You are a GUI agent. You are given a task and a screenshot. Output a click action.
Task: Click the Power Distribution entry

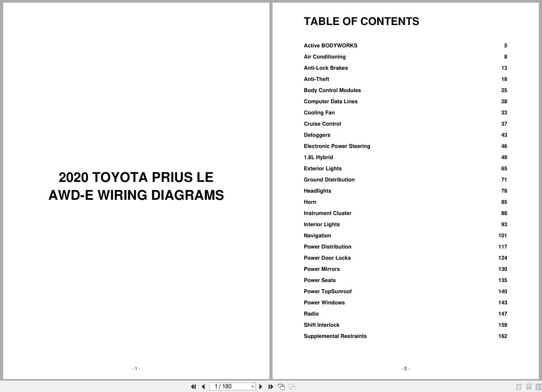328,247
